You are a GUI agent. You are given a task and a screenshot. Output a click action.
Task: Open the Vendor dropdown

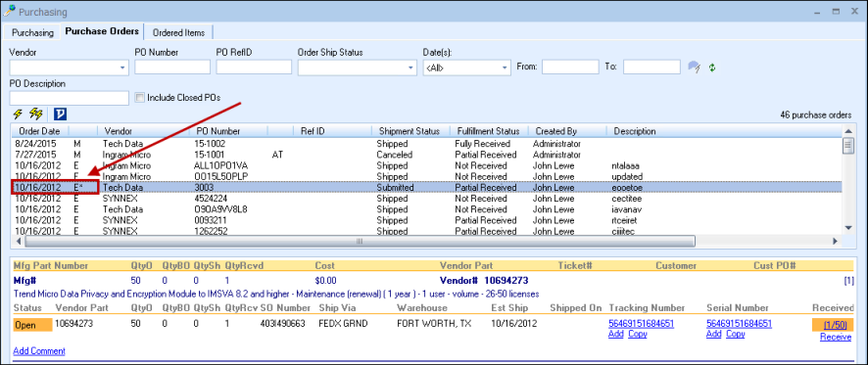tap(122, 68)
